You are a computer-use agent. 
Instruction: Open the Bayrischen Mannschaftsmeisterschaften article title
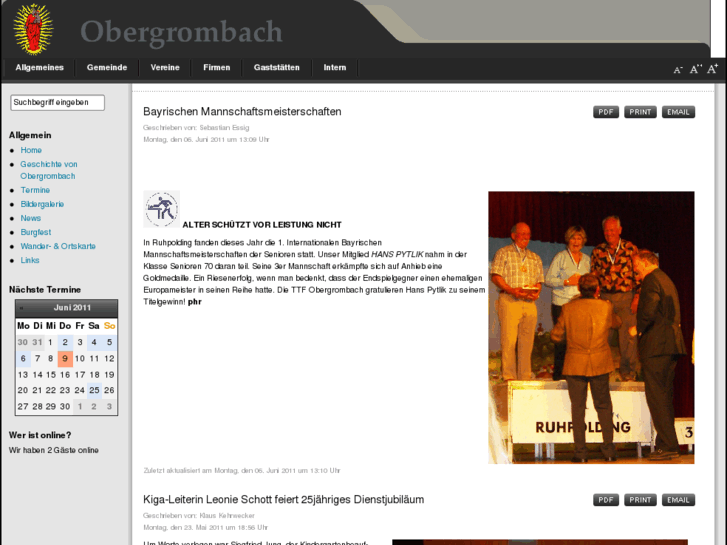[242, 112]
